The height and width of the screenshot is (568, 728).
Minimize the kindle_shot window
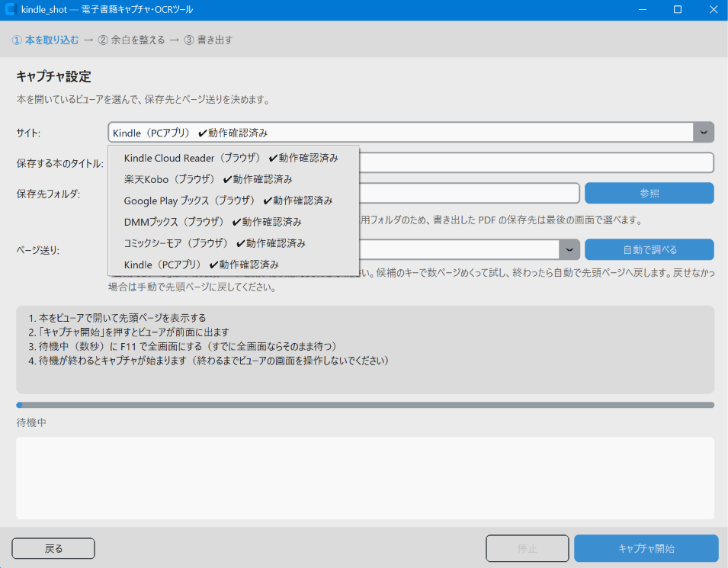click(x=643, y=9)
